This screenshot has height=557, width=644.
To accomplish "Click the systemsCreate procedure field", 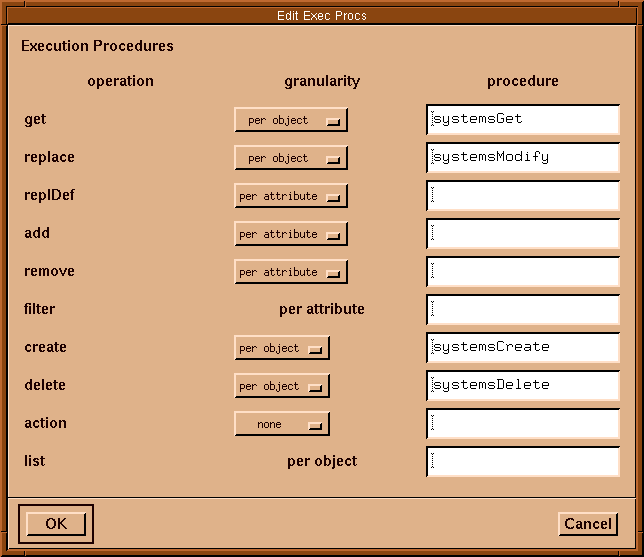I will click(523, 348).
